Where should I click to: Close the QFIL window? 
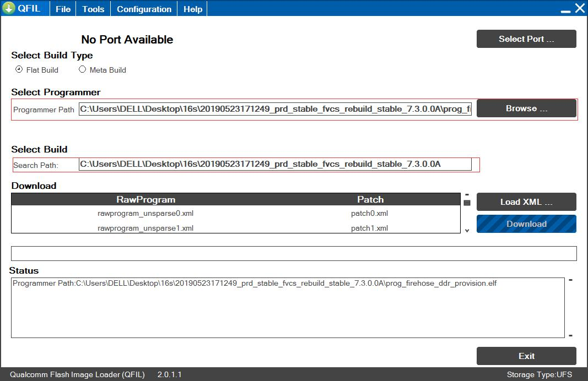click(580, 8)
